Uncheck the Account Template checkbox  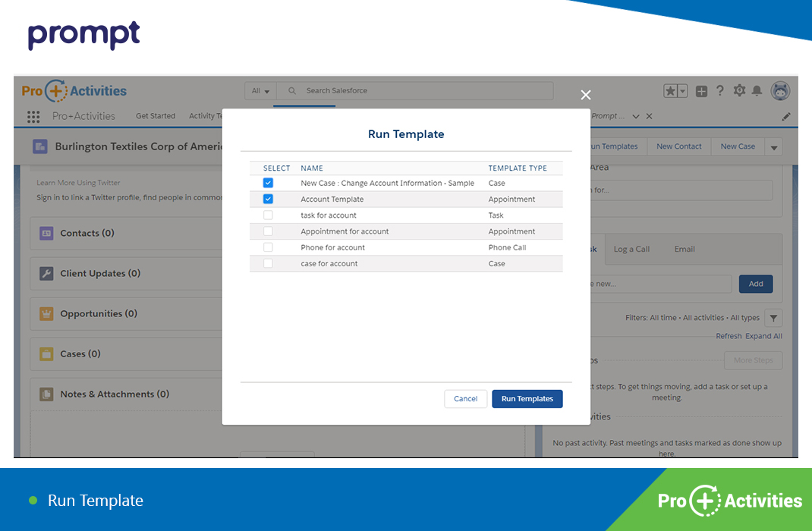(268, 200)
